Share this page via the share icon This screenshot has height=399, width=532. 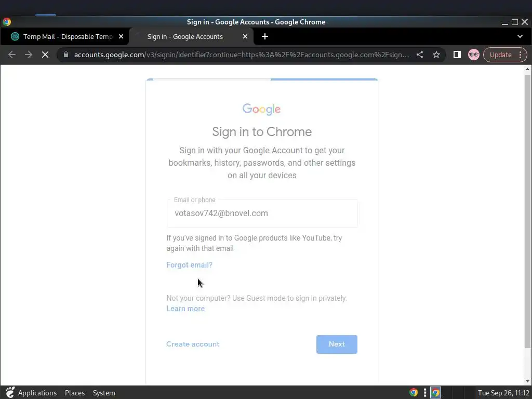click(x=420, y=55)
